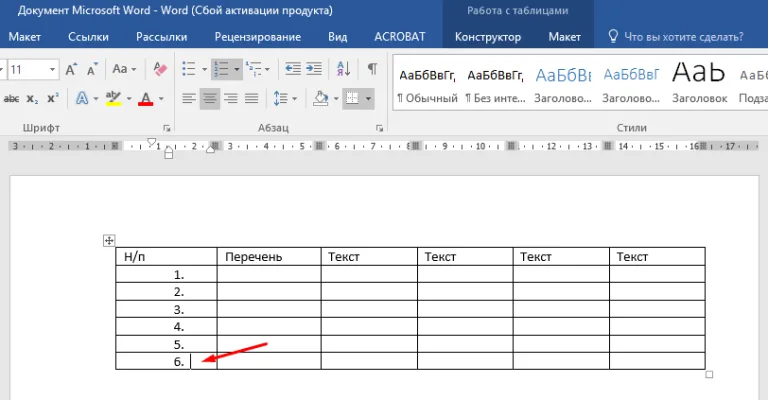
Task: Align text to the left
Action: click(189, 99)
